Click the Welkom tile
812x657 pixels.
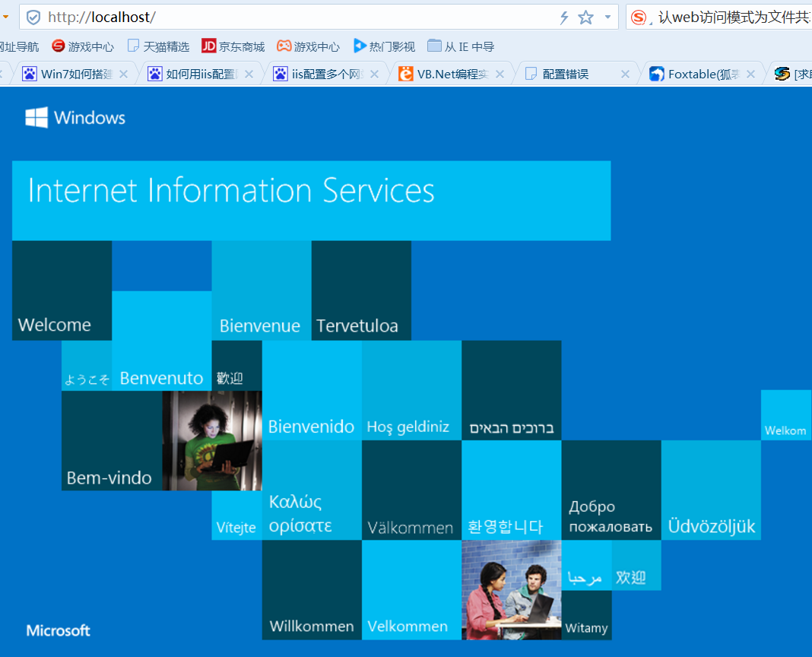[x=786, y=415]
